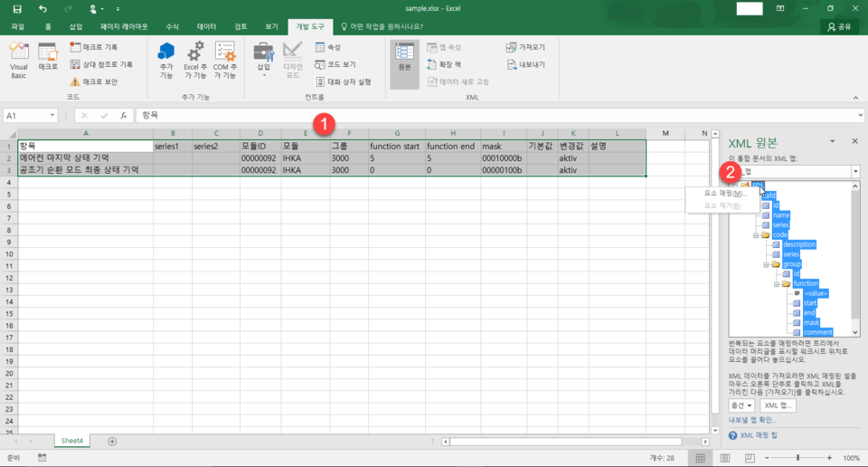Open the XML map selection dropdown
Screen dimensions: 868x467
855,172
